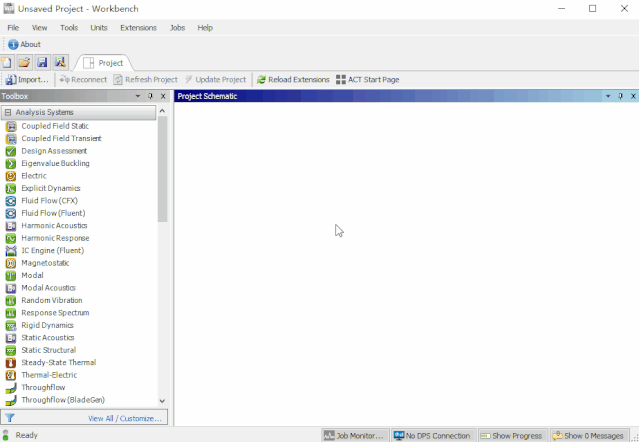Select the IC Engine (Fluent) icon
The height and width of the screenshot is (442, 639).
11,251
